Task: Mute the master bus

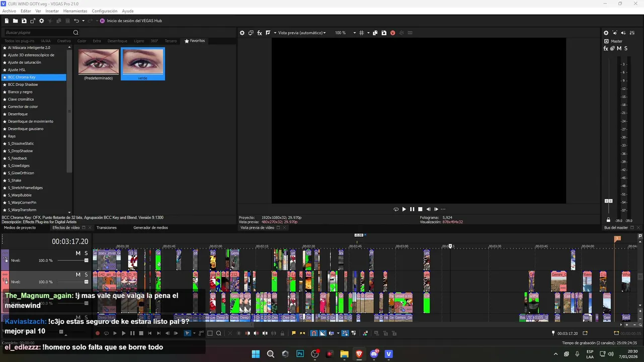Action: (x=619, y=48)
